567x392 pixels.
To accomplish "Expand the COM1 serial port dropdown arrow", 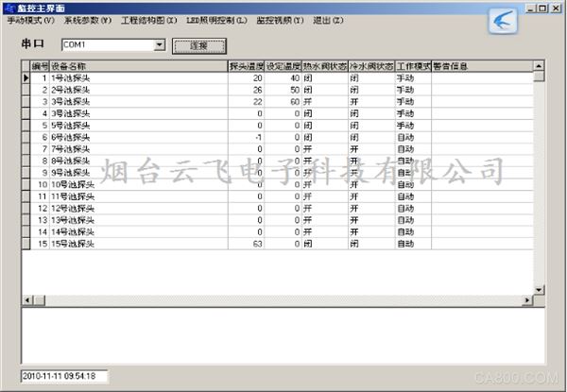I will [159, 44].
